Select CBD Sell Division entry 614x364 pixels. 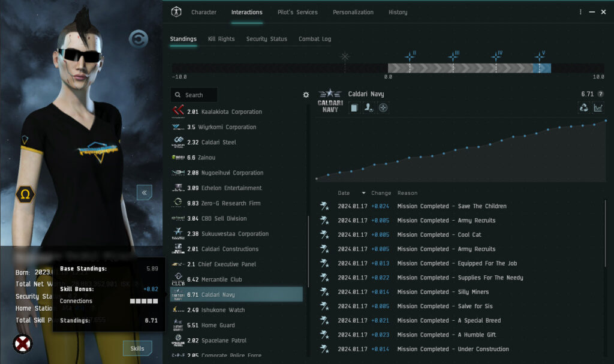(x=236, y=219)
